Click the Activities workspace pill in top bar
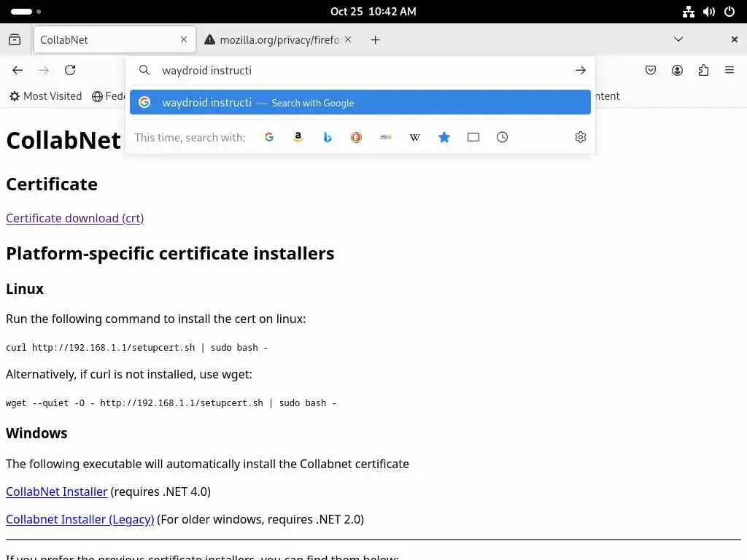Viewport: 747px width, 560px height. (x=26, y=12)
